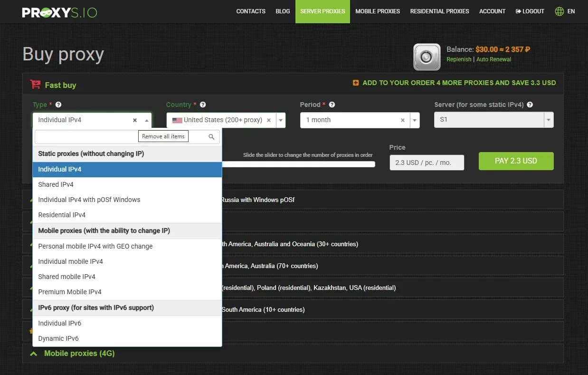The height and width of the screenshot is (375, 588).
Task: Open the Server S1 dropdown
Action: tap(549, 120)
